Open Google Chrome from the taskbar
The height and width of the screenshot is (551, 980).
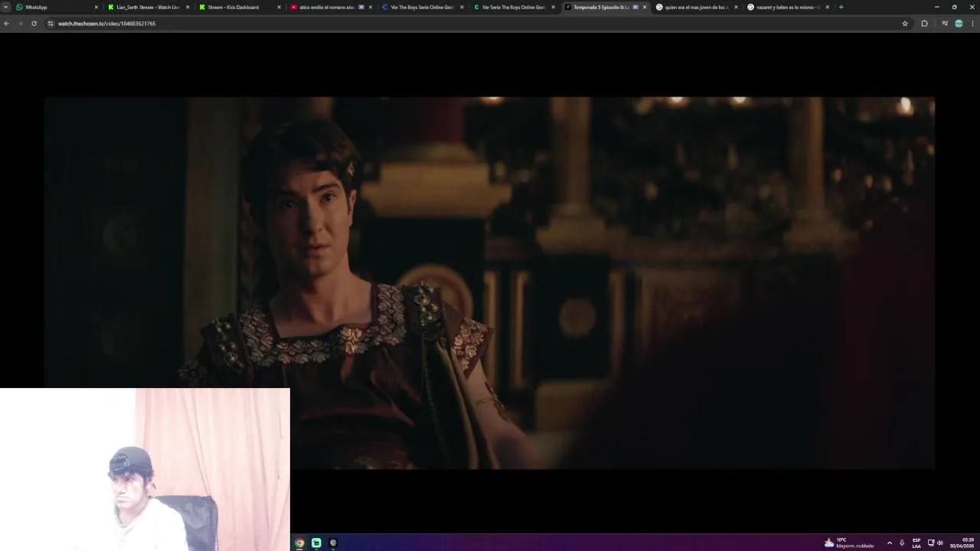coord(299,543)
